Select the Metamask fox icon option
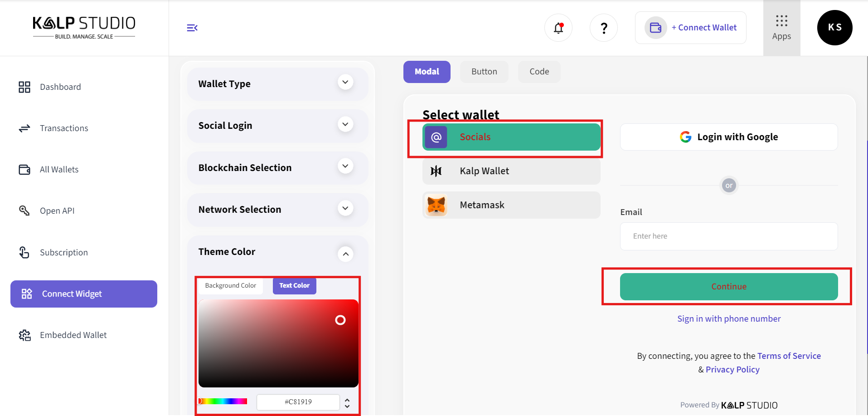Image resolution: width=868 pixels, height=416 pixels. pos(436,205)
